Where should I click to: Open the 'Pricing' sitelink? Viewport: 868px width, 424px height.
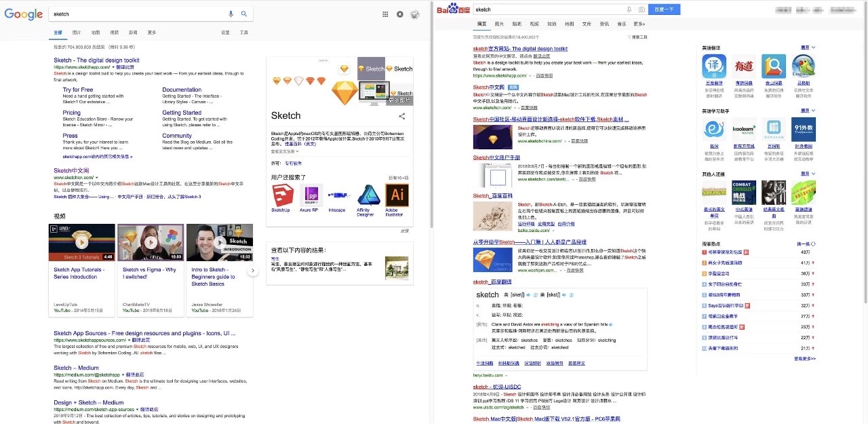click(x=71, y=113)
